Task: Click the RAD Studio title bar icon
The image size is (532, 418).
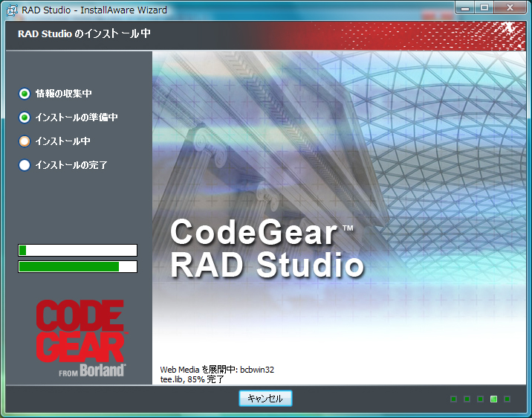Action: click(x=12, y=10)
